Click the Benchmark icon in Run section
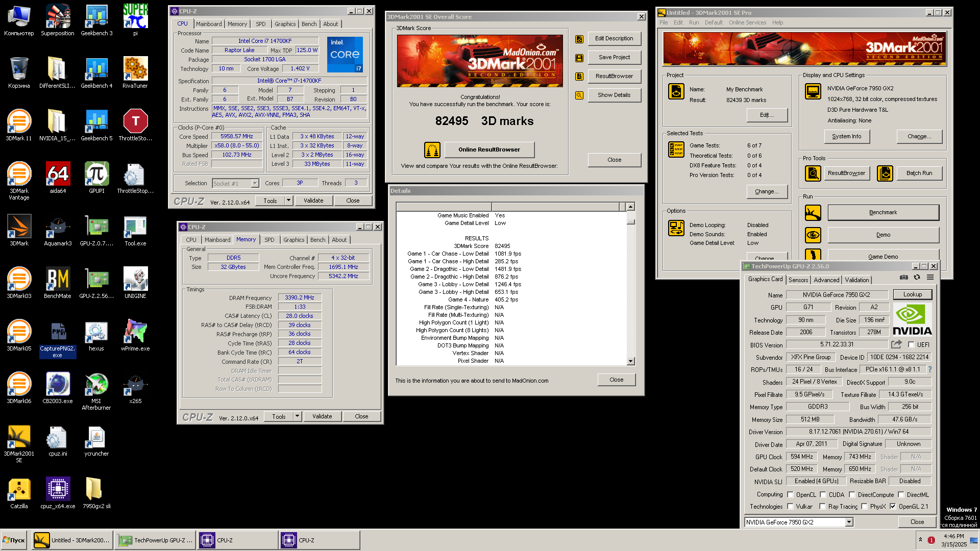 pyautogui.click(x=813, y=213)
